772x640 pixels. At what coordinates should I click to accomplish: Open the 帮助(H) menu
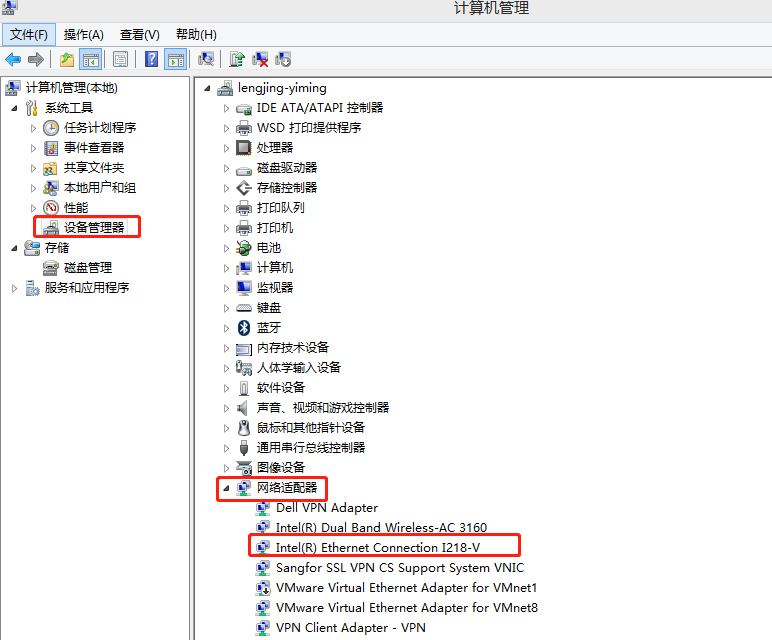196,34
